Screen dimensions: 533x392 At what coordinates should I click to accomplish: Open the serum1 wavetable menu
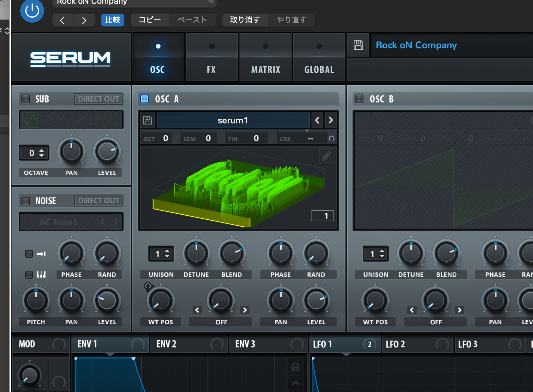(x=233, y=120)
